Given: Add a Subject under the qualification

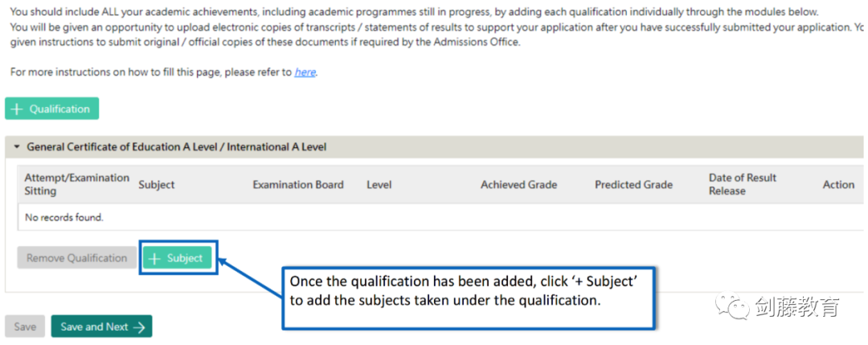Looking at the screenshot, I should [x=177, y=258].
